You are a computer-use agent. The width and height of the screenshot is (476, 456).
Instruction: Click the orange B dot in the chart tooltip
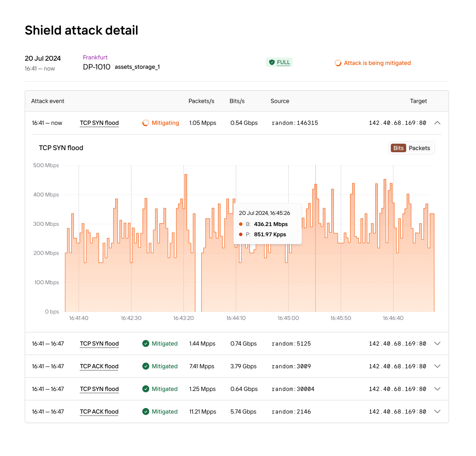tap(241, 224)
